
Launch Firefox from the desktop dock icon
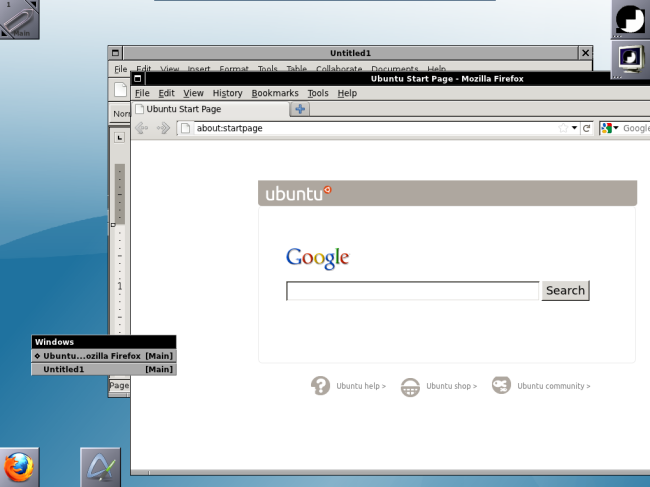pos(19,467)
